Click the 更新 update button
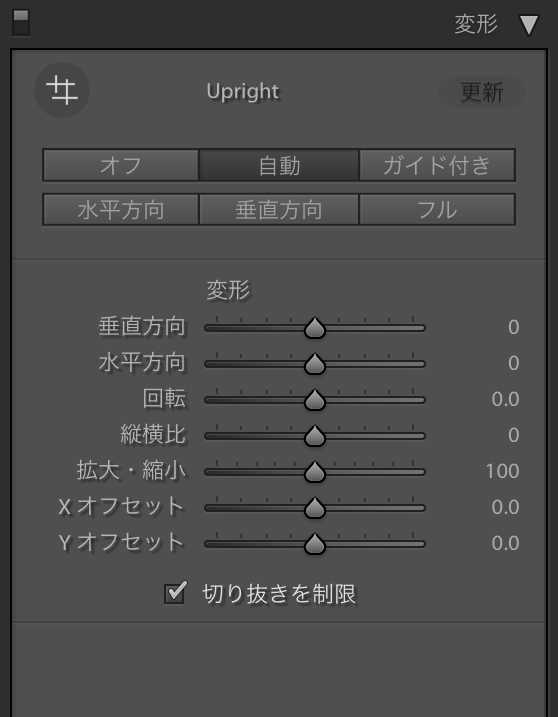This screenshot has width=558, height=717. (482, 92)
